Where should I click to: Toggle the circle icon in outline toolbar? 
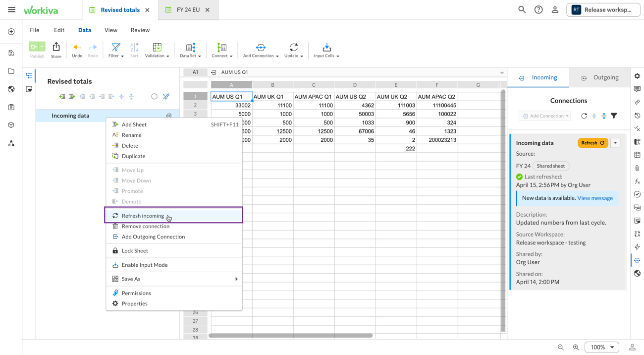click(x=154, y=97)
